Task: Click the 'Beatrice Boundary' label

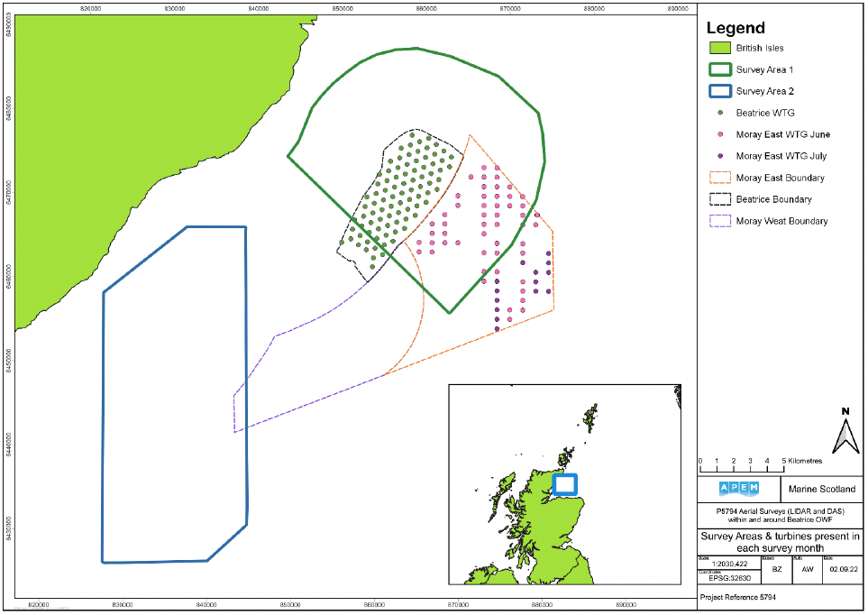Action: (x=774, y=199)
